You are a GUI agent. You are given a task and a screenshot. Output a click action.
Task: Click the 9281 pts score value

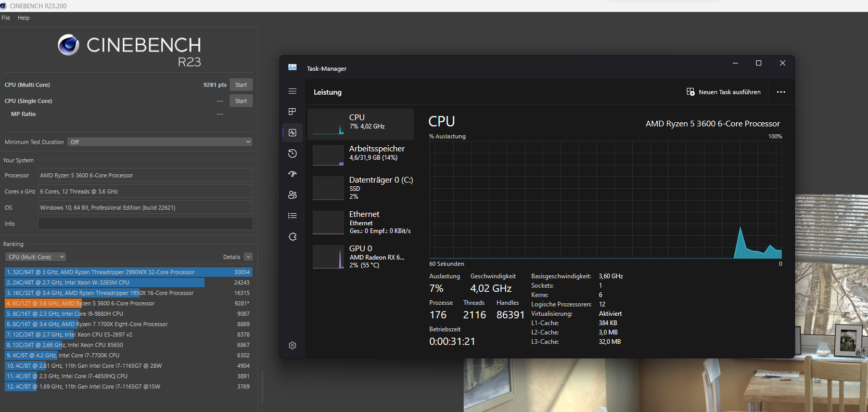point(215,85)
